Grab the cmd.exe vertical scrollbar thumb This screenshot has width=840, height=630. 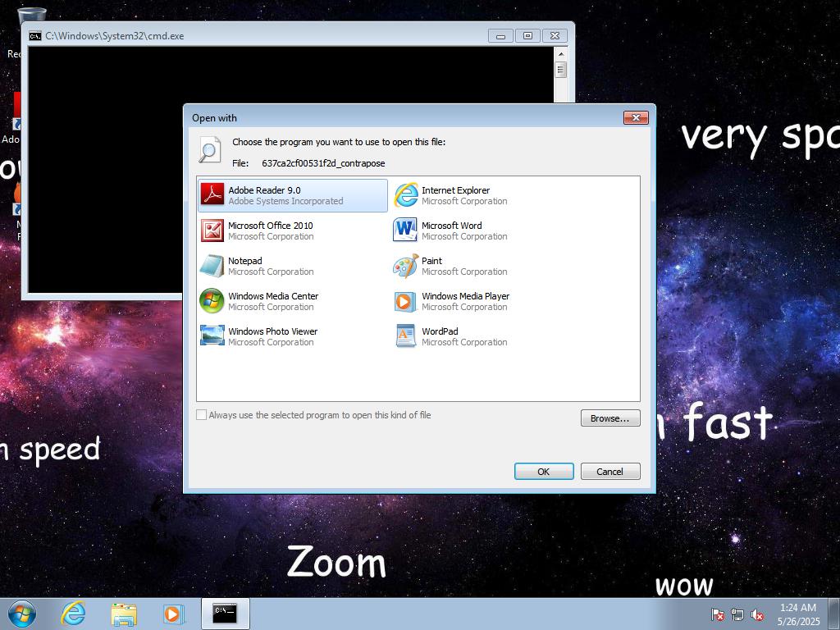pyautogui.click(x=561, y=70)
